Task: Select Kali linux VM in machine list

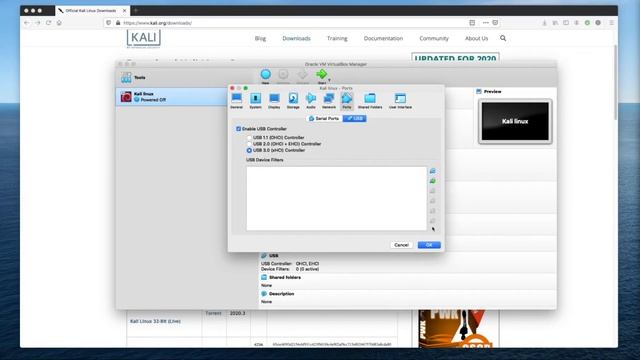Action: [172, 97]
